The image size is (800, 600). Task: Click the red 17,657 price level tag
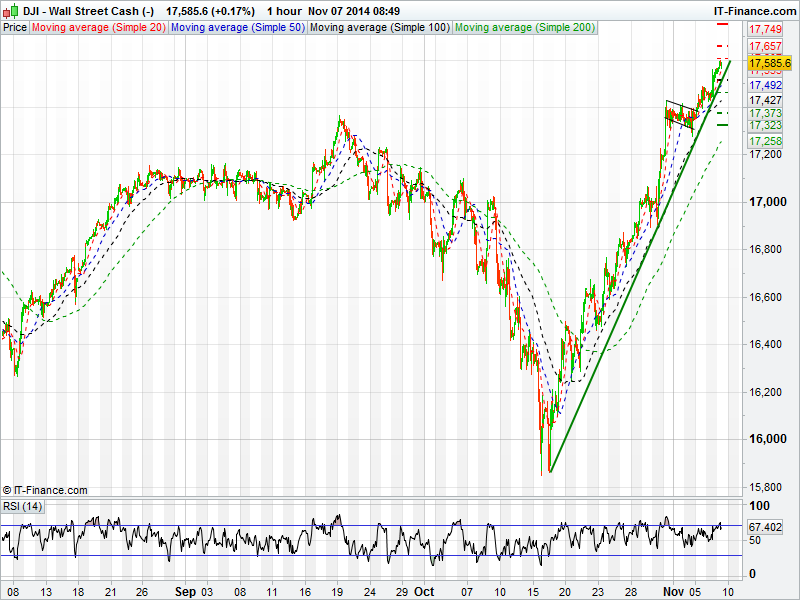(765, 47)
